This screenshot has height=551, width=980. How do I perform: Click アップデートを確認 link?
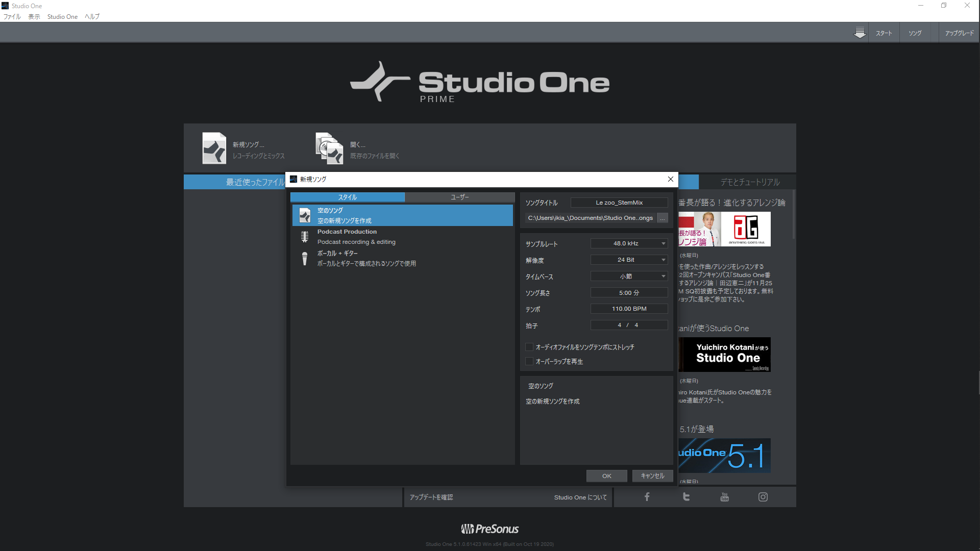(431, 497)
